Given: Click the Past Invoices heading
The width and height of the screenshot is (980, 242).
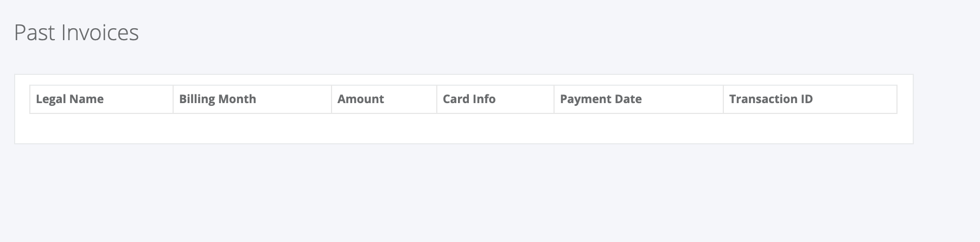Looking at the screenshot, I should tap(77, 33).
